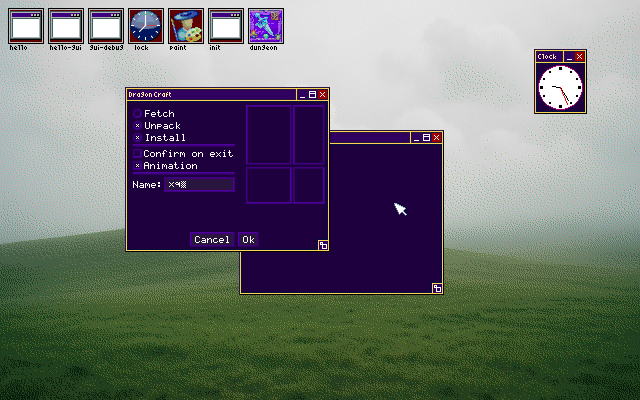640x400 pixels.
Task: Maximize the untitled background window
Action: [x=426, y=138]
